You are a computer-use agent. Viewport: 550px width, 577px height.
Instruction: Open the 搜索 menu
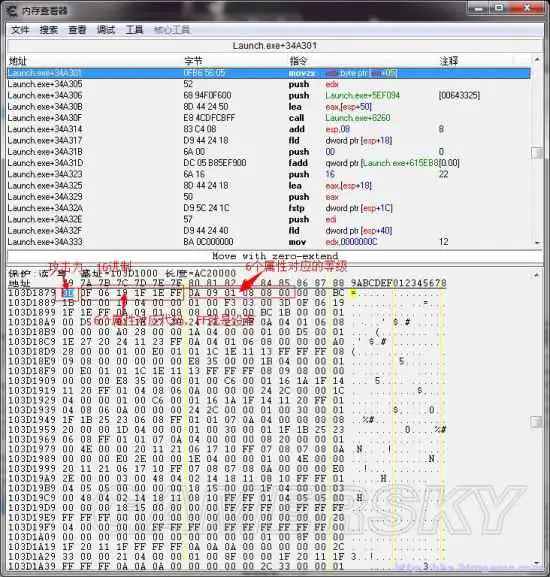(49, 30)
